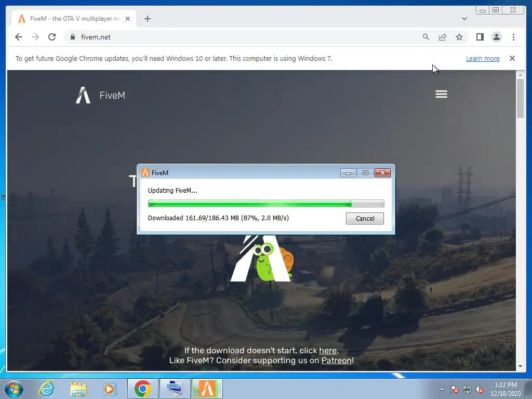The image size is (532, 399).
Task: Click the Chrome forward arrow
Action: pyautogui.click(x=35, y=37)
